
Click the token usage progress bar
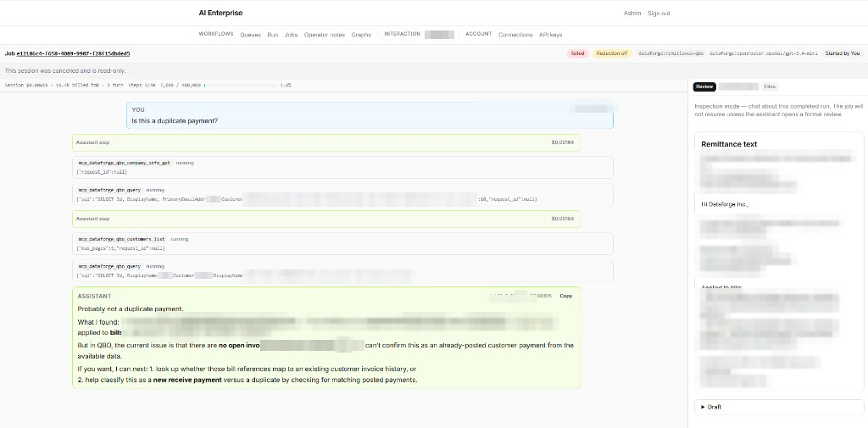(240, 86)
